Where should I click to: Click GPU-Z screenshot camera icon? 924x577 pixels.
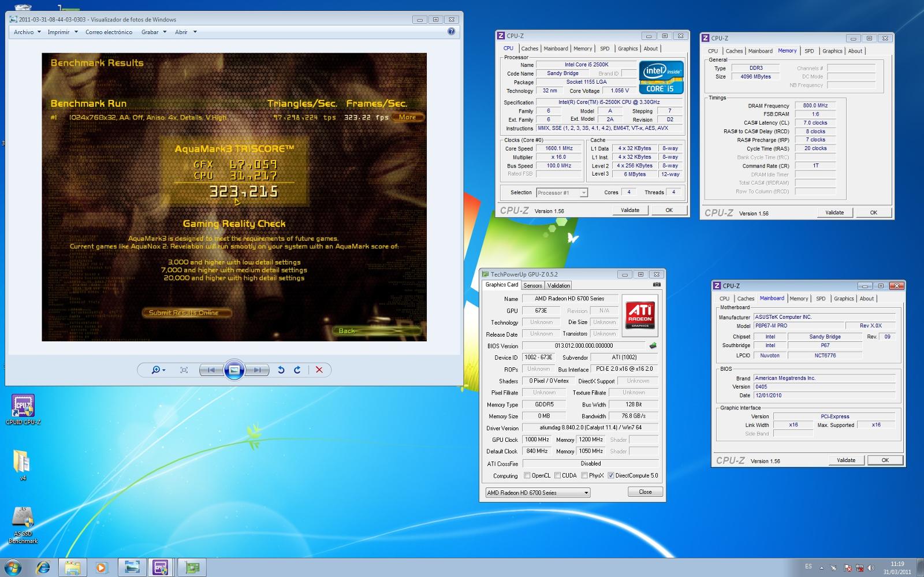(657, 285)
